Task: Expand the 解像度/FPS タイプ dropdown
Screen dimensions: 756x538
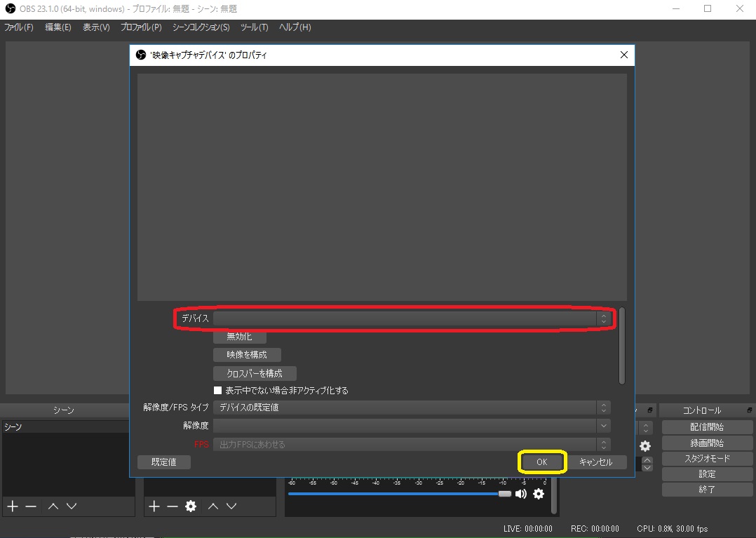Action: tap(411, 408)
